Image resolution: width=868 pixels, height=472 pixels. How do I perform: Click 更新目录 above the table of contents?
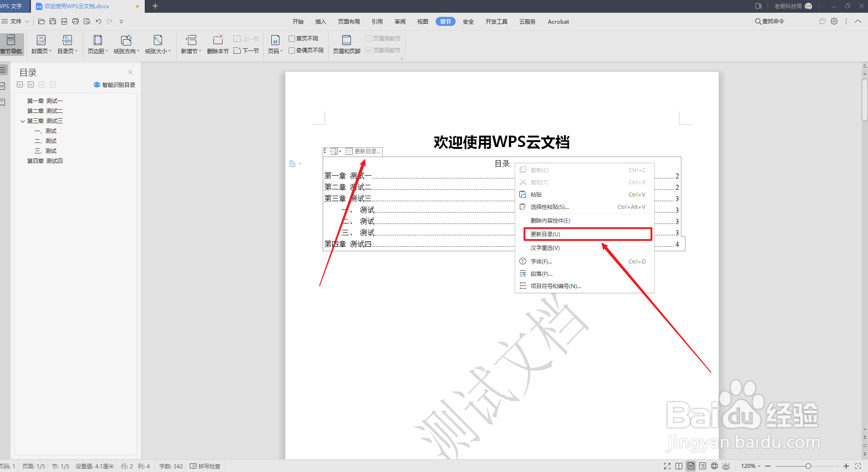click(366, 151)
